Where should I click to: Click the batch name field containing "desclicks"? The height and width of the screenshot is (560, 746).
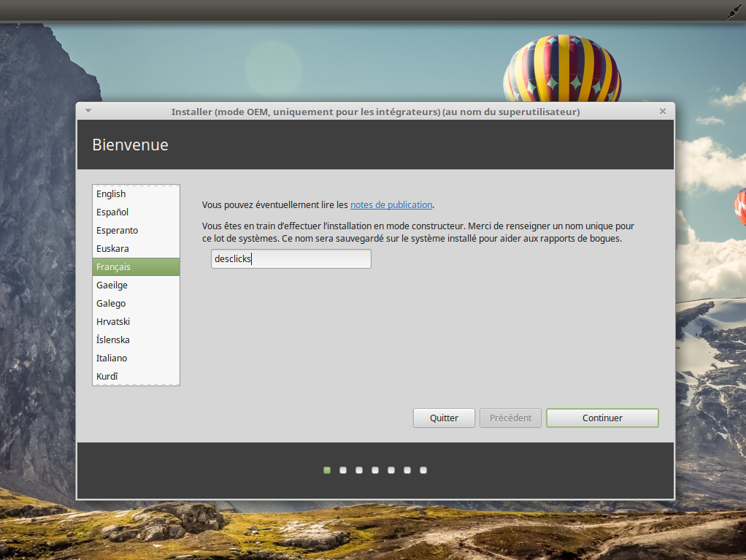tap(291, 259)
